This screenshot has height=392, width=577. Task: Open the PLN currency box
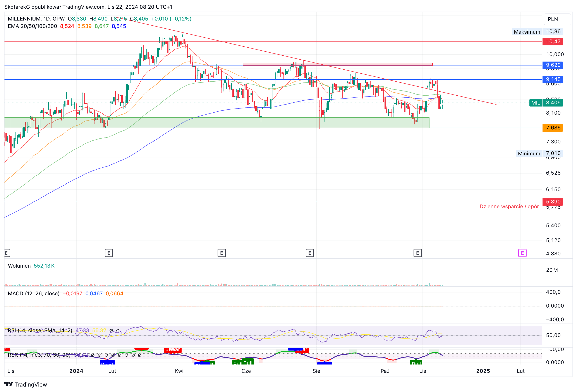click(x=557, y=19)
